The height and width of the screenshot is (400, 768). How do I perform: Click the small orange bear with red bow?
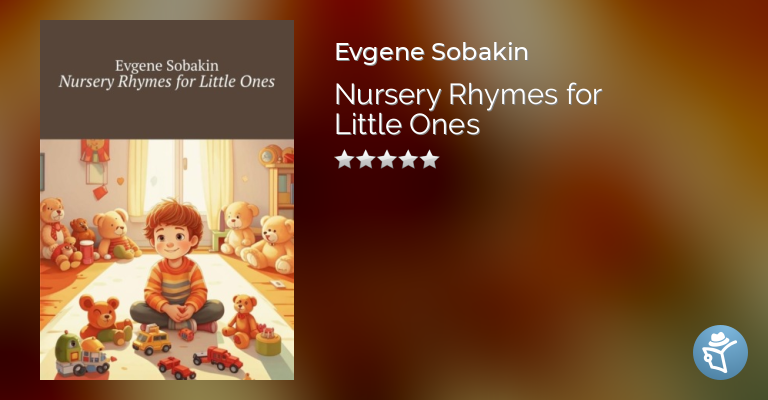click(x=242, y=321)
